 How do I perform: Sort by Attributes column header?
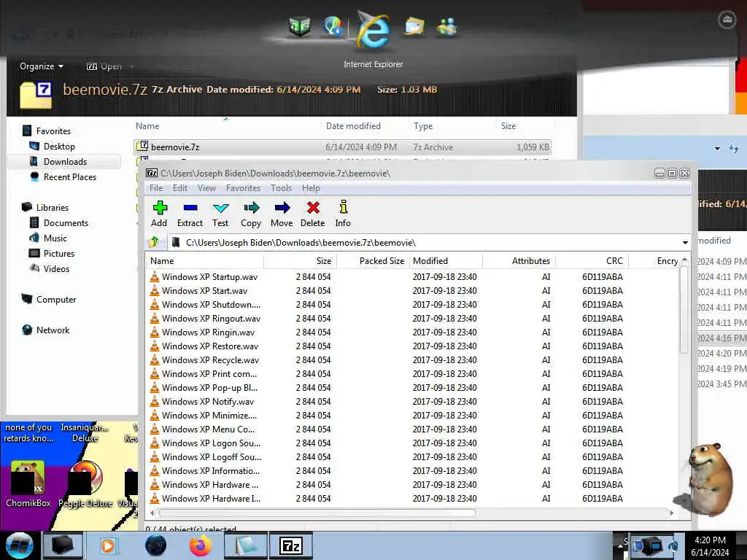point(519,261)
